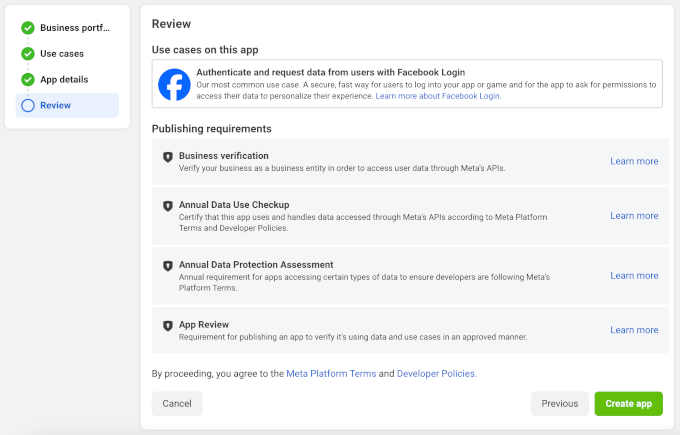Click the App Review shield icon

point(168,325)
